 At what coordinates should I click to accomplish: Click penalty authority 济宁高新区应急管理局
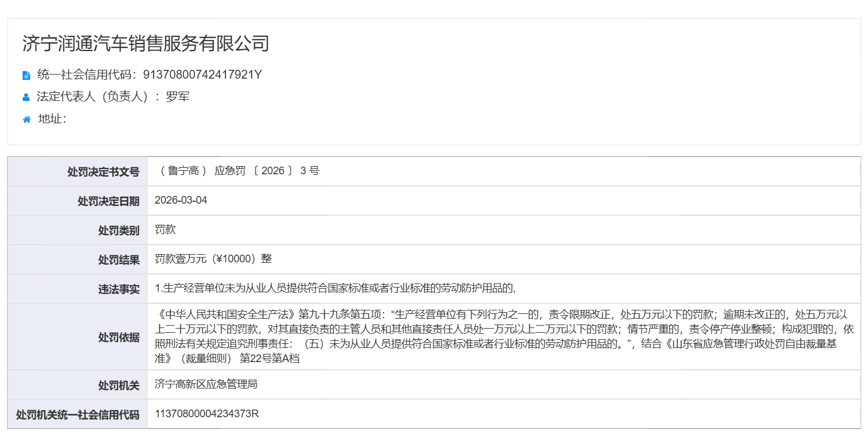[x=206, y=385]
